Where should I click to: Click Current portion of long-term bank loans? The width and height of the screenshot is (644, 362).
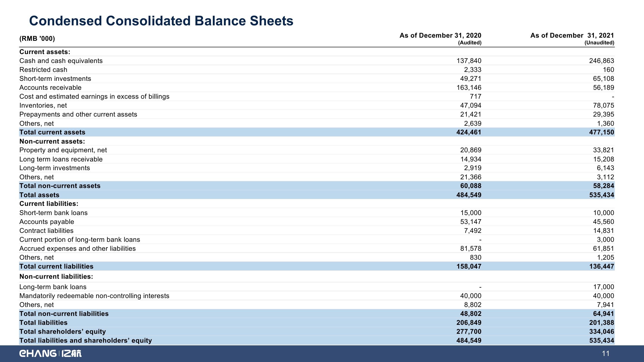pos(80,240)
